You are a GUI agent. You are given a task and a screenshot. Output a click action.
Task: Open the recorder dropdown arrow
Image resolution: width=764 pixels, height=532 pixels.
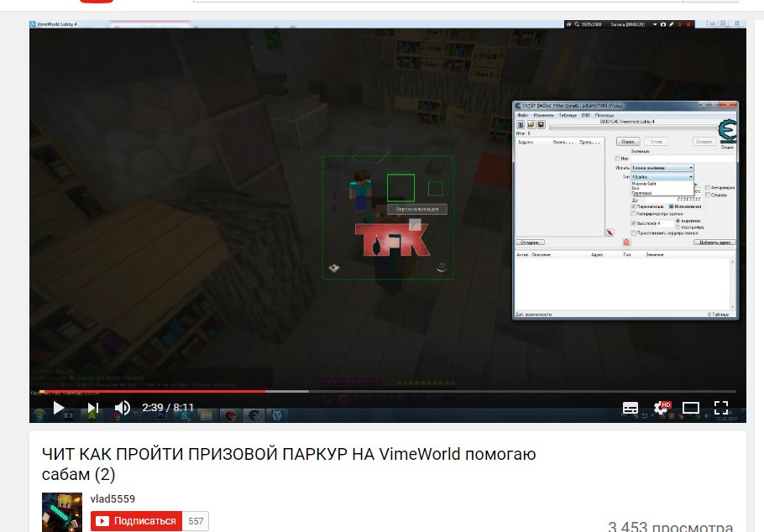654,24
